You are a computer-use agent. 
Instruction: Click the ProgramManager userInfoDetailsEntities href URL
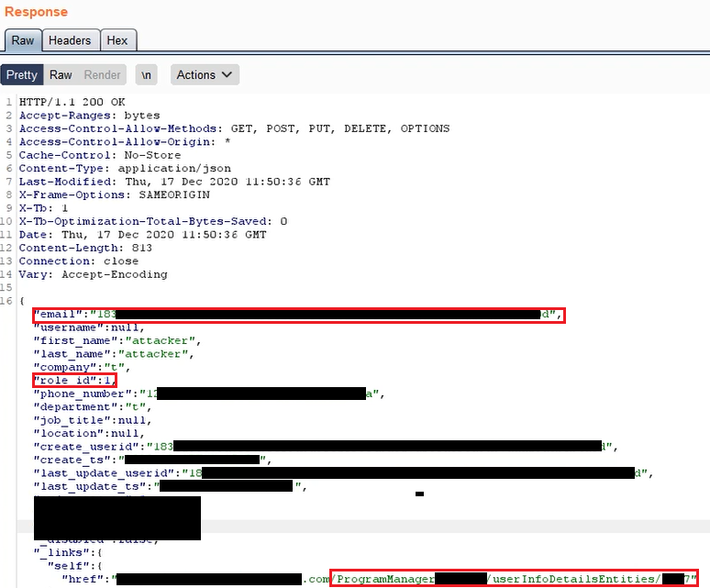pos(514,579)
